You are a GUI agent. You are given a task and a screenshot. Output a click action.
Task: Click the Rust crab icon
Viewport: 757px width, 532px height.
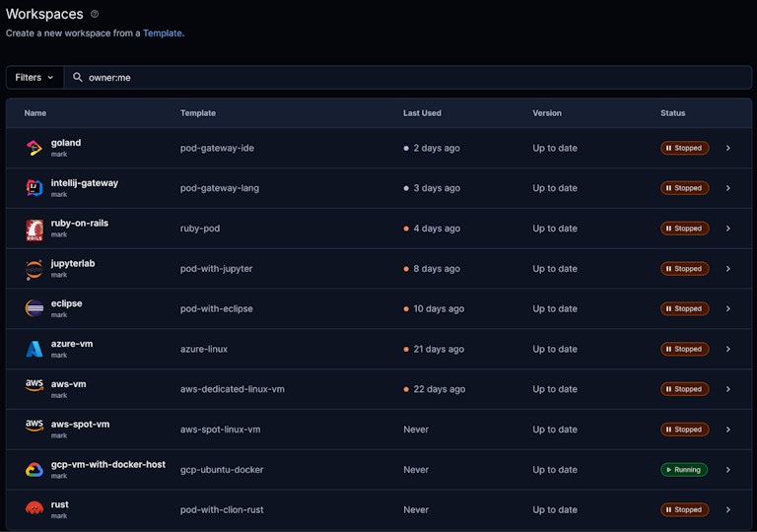[34, 509]
